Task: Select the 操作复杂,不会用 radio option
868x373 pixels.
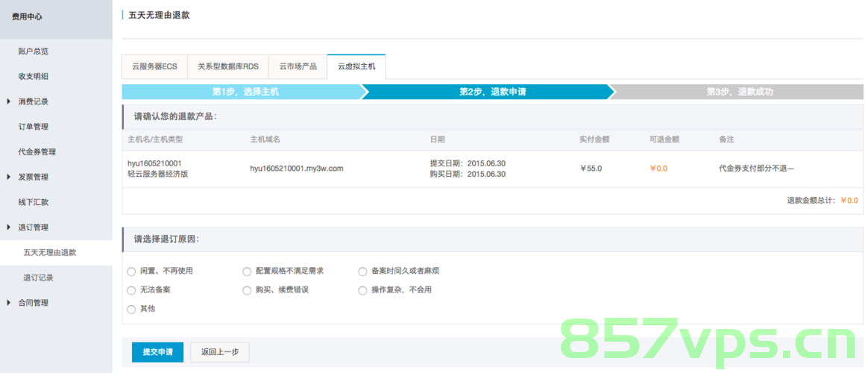Action: 362,290
